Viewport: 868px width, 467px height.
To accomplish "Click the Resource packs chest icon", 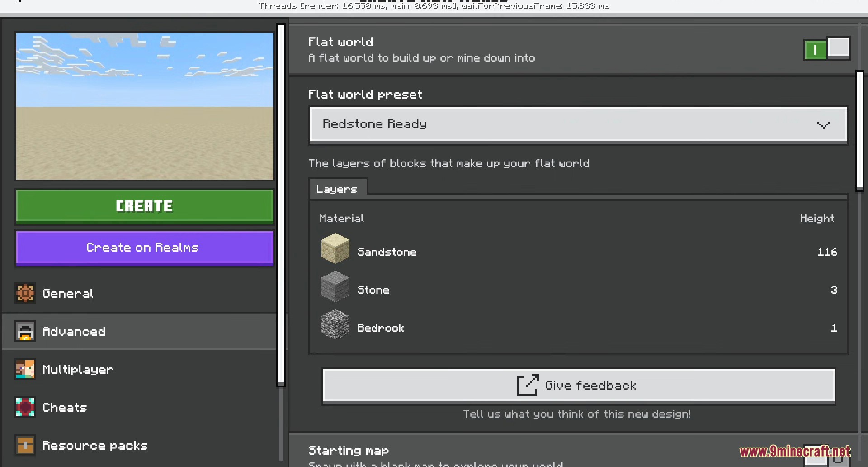I will coord(25,445).
